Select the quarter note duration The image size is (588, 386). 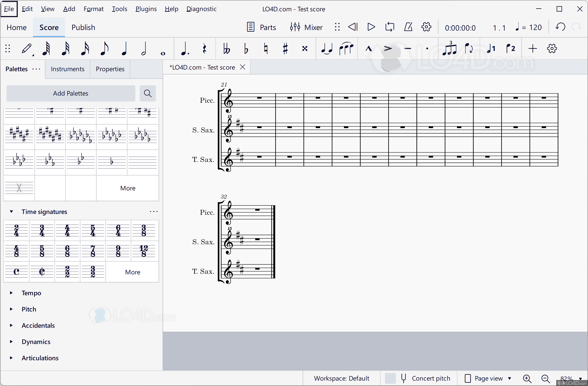pyautogui.click(x=124, y=49)
